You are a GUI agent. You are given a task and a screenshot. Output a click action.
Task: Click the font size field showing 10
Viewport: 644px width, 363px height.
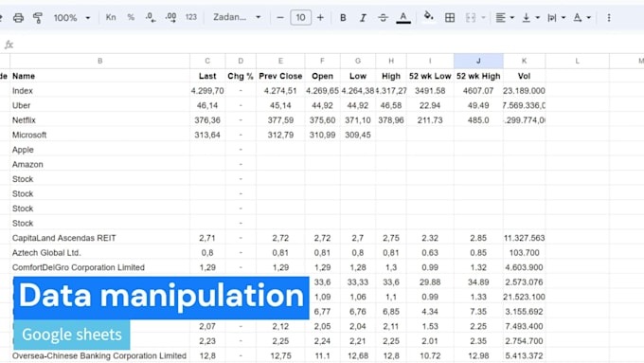click(x=300, y=18)
